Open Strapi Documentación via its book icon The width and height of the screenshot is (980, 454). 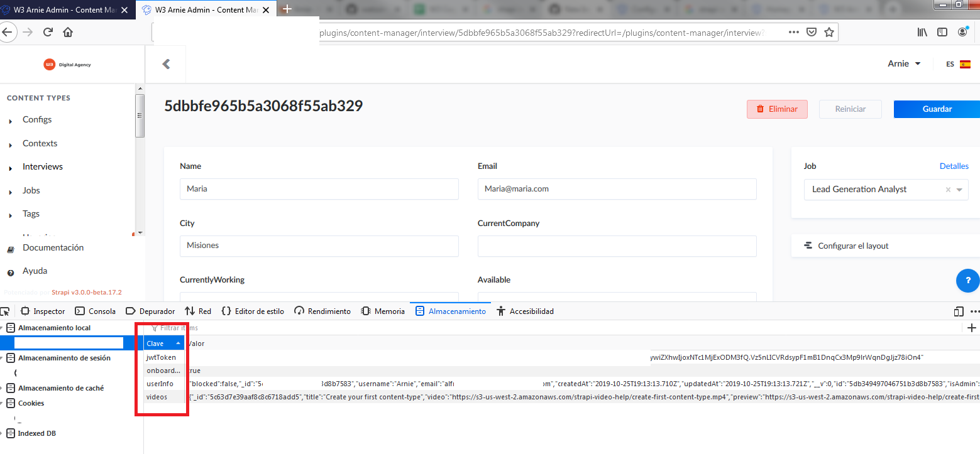tap(10, 247)
